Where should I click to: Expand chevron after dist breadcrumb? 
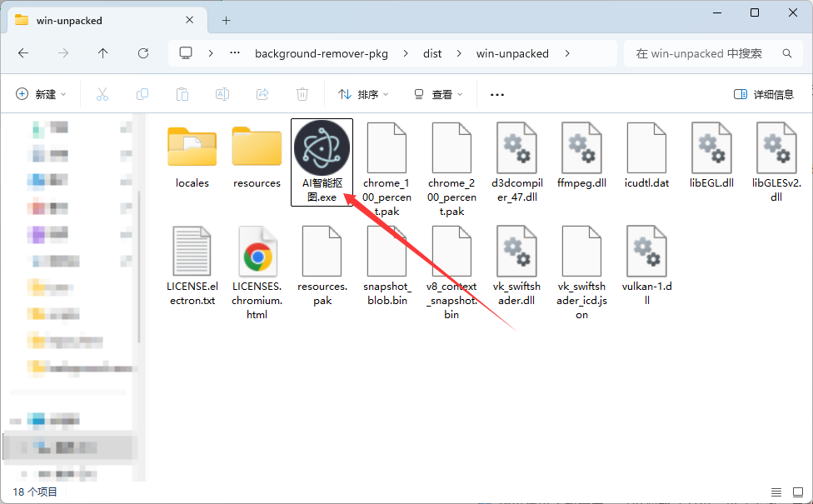(459, 53)
